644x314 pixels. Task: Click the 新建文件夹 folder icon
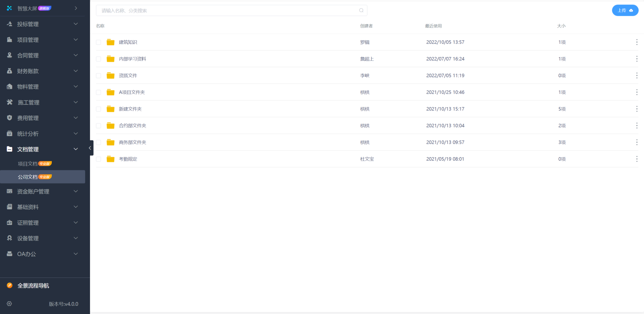point(111,109)
